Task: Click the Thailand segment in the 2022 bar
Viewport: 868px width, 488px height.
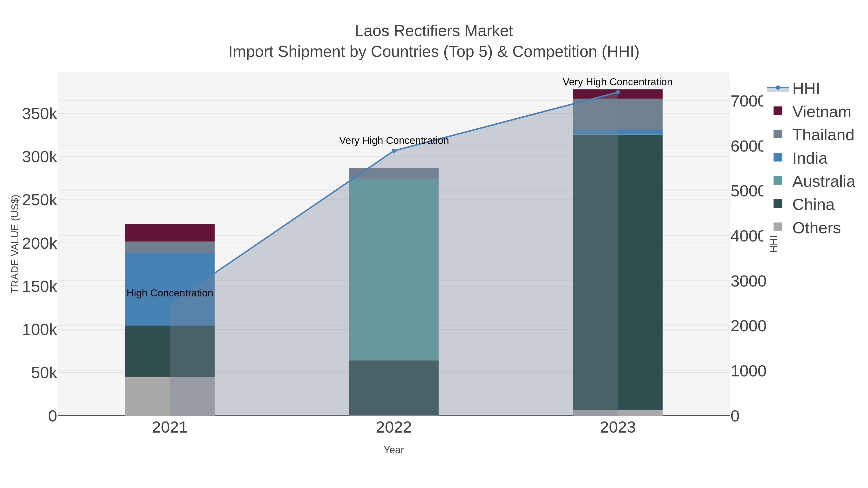Action: (393, 173)
